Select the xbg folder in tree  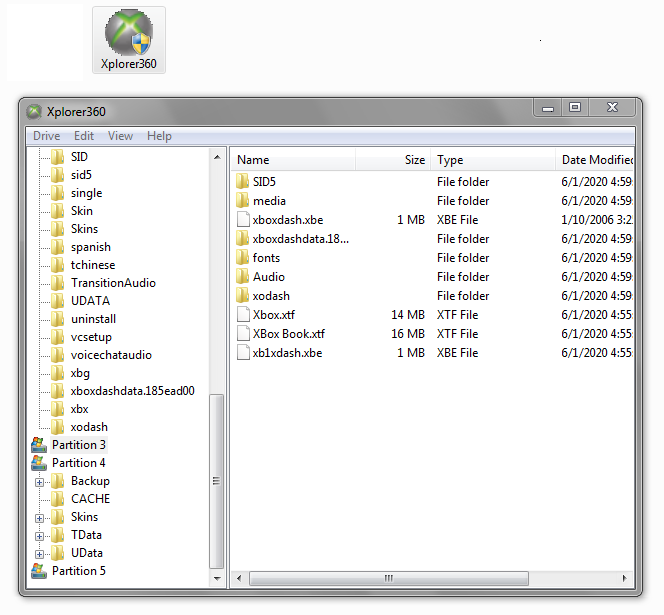[x=80, y=373]
